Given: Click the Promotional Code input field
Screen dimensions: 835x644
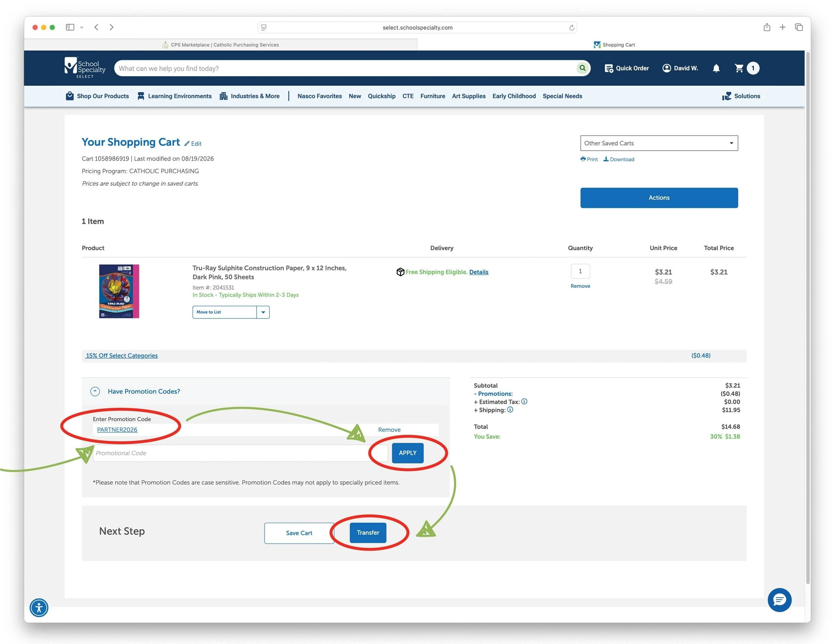Looking at the screenshot, I should click(240, 453).
